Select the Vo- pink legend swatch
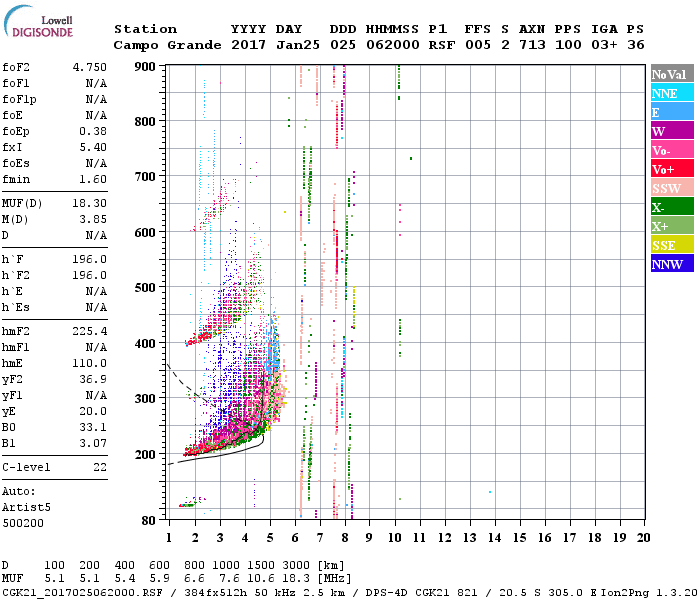This screenshot has width=700, height=600. coord(672,150)
